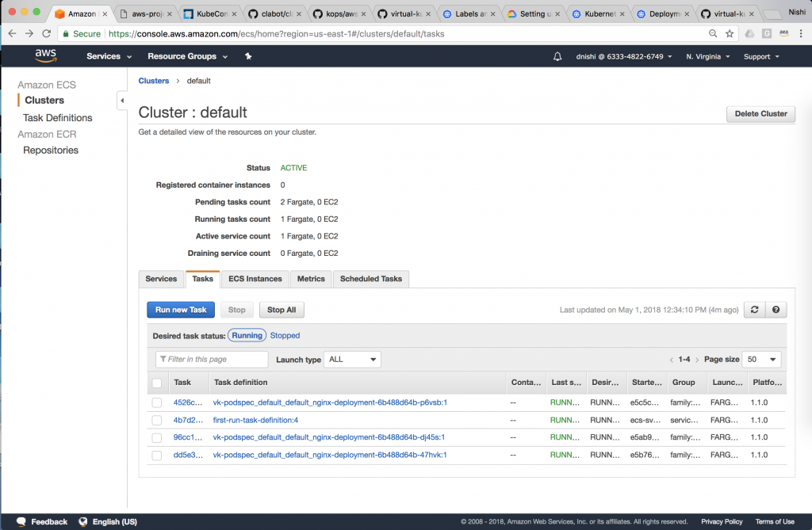Go back with browser back arrow
Viewport: 812px width, 530px height.
pos(12,33)
